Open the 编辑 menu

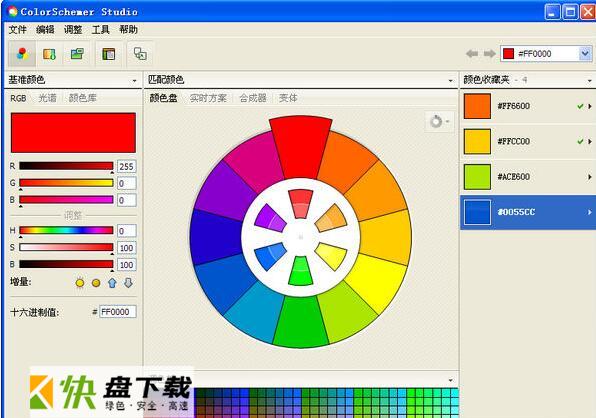(x=45, y=30)
